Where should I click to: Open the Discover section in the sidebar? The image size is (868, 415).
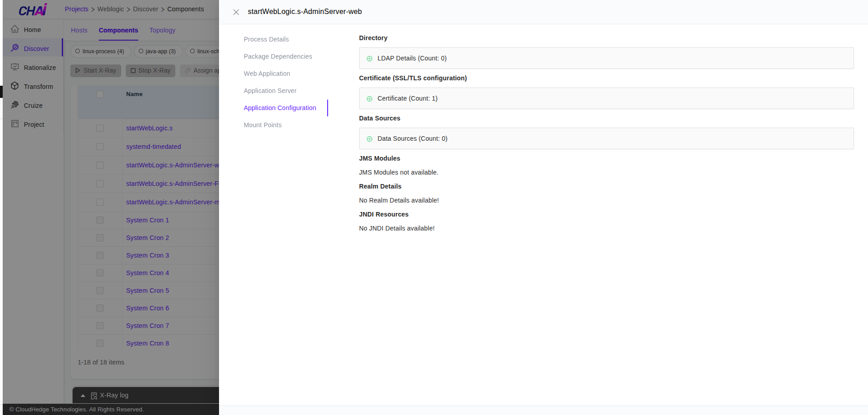click(36, 48)
